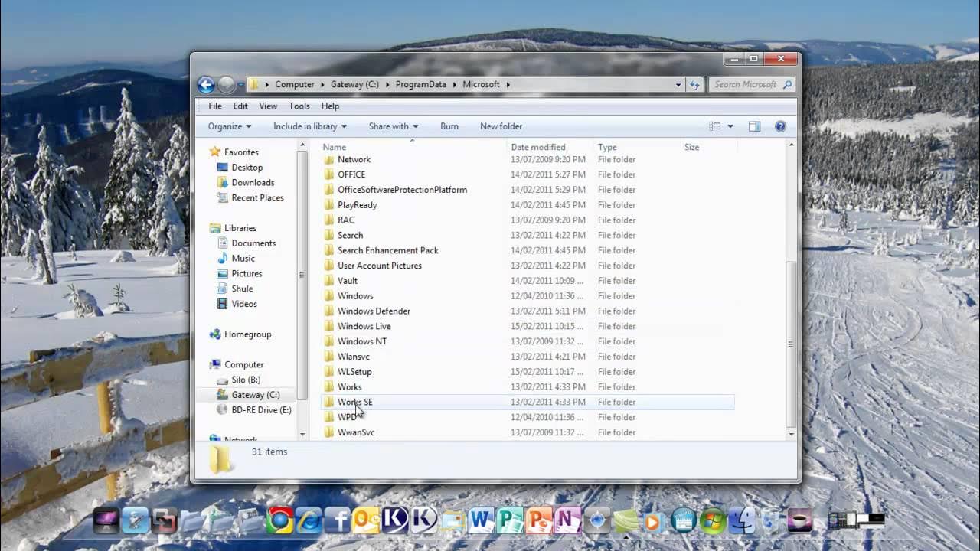
Task: Select the Vault folder
Action: [348, 281]
